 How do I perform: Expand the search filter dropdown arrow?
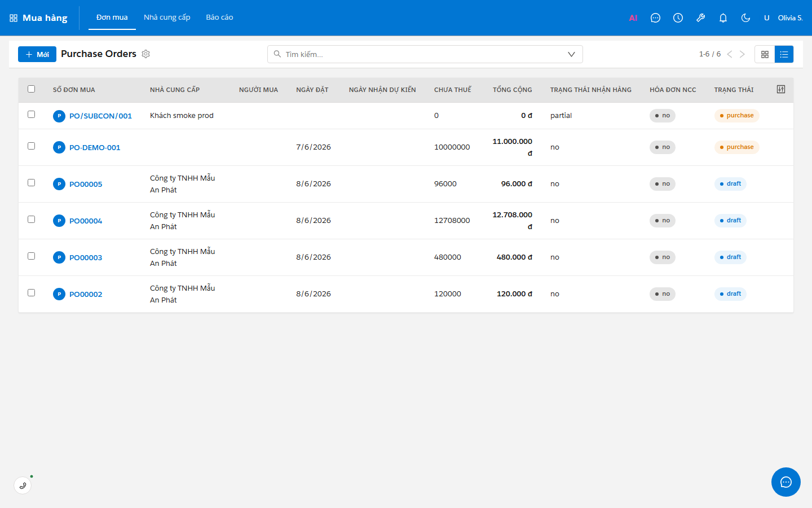[x=571, y=54]
